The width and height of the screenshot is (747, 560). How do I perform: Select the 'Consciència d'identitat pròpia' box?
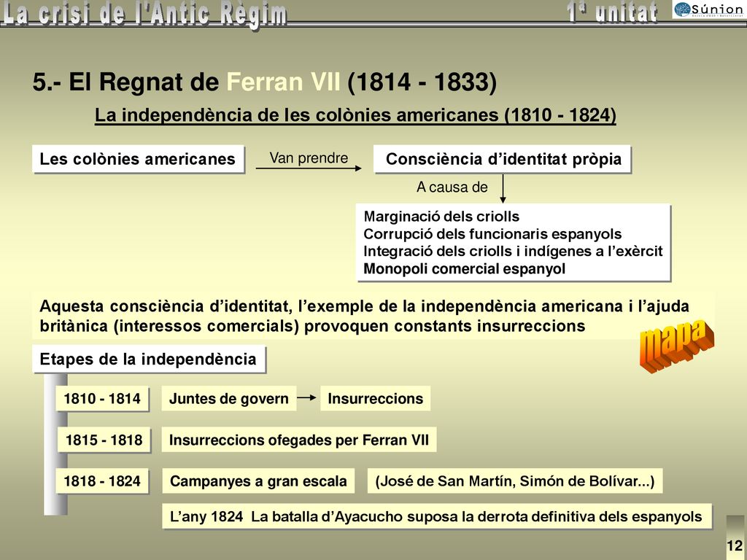click(x=503, y=159)
